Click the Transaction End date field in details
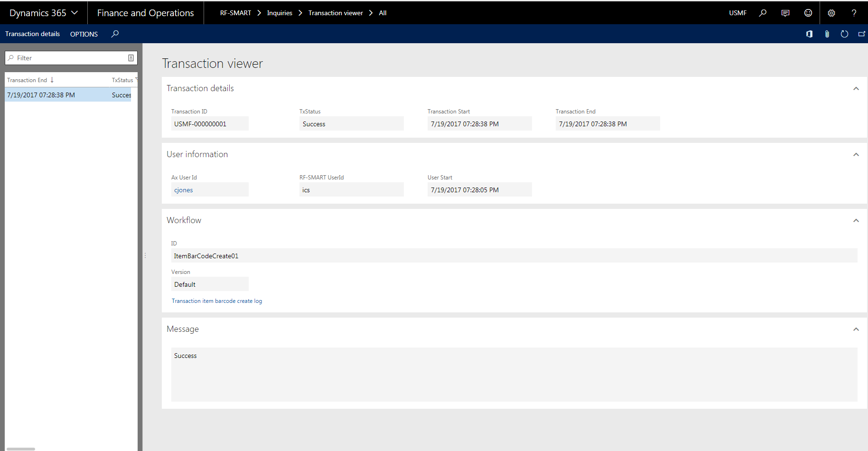This screenshot has height=451, width=868. pos(608,123)
